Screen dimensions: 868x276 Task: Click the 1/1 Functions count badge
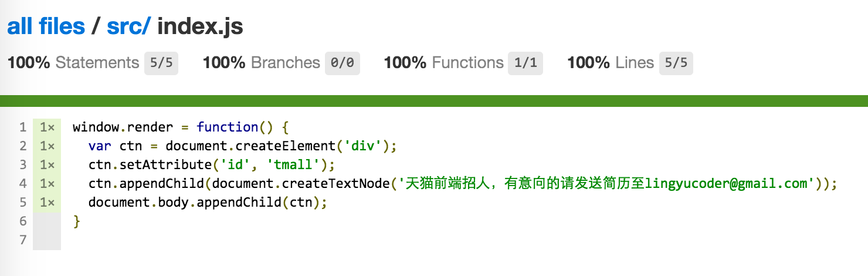point(525,63)
